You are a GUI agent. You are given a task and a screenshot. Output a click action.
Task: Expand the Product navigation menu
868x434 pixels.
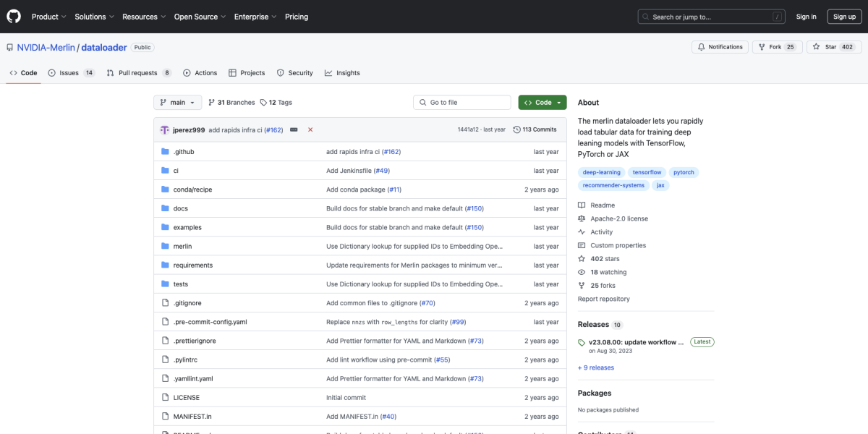48,17
